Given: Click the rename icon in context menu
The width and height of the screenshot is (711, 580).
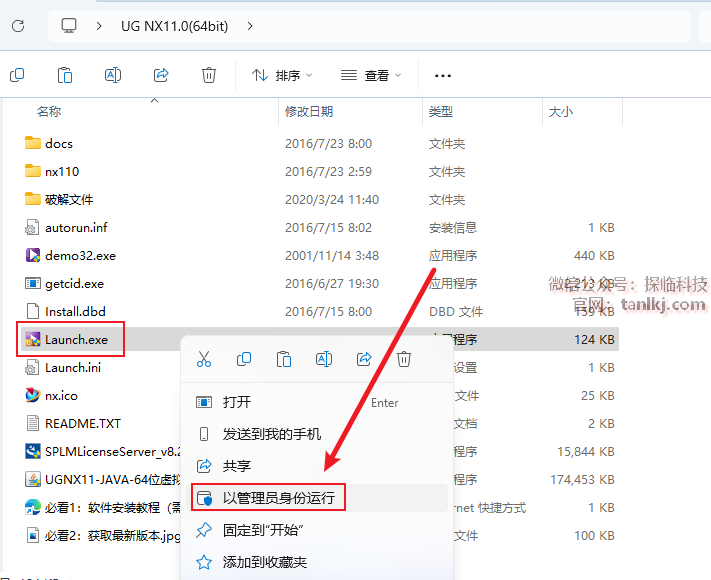Looking at the screenshot, I should pos(324,359).
